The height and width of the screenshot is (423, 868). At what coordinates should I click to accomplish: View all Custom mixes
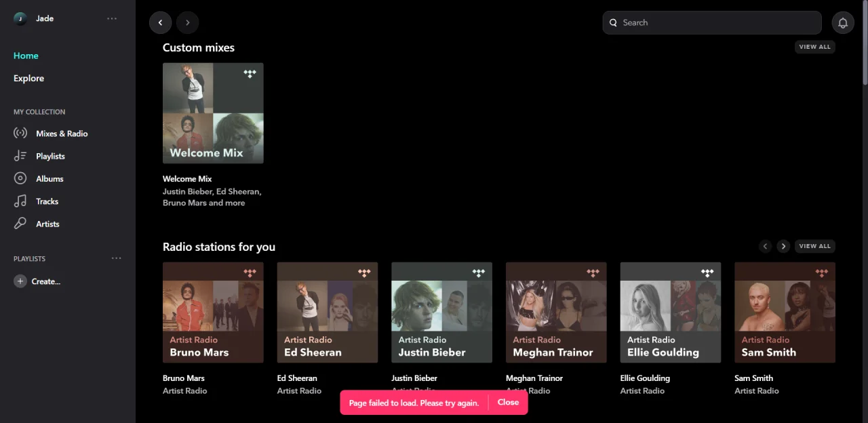click(x=814, y=47)
